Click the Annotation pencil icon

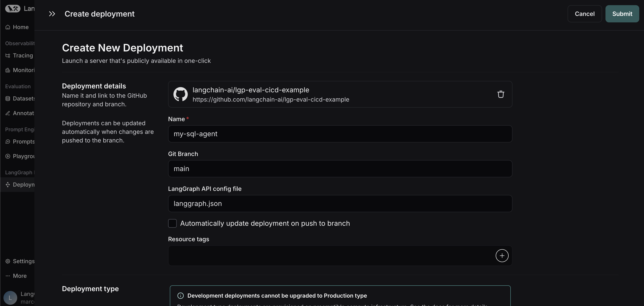(8, 113)
